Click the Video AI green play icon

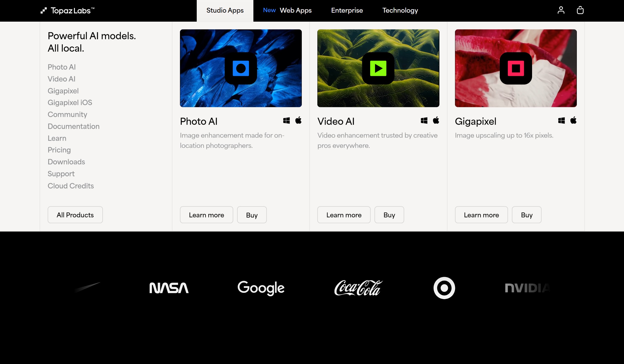click(378, 68)
